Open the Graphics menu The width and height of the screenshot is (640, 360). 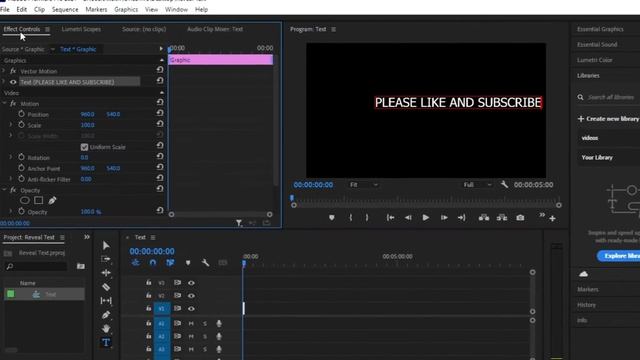tap(126, 9)
